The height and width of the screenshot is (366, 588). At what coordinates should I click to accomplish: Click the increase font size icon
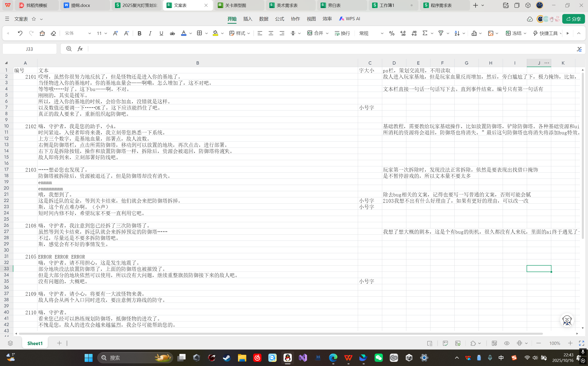pyautogui.click(x=115, y=33)
